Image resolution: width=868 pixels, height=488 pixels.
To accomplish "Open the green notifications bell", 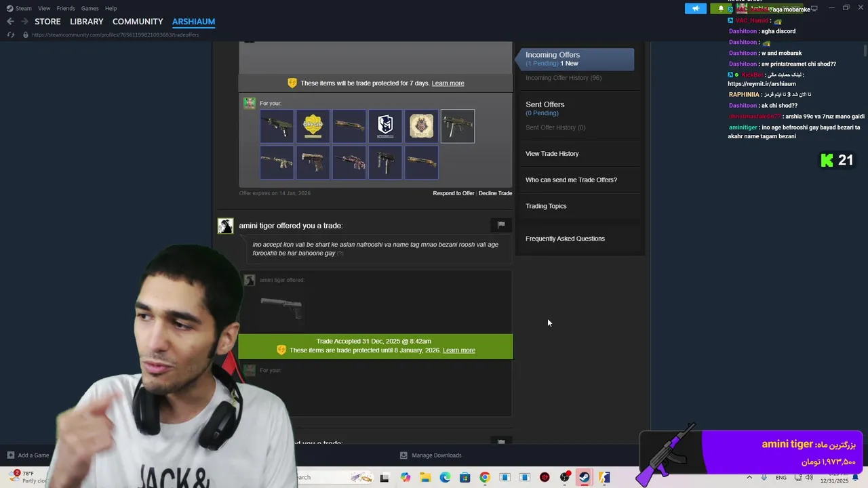I will pyautogui.click(x=721, y=8).
